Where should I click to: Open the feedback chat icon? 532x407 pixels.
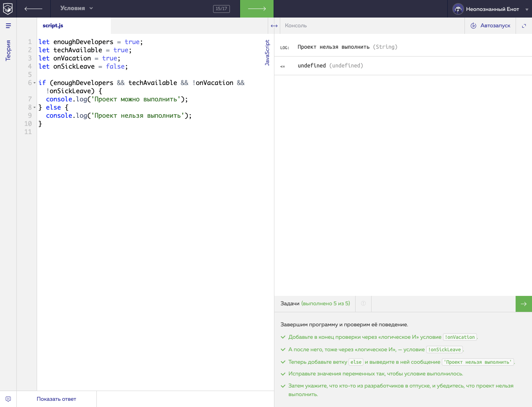(x=8, y=399)
